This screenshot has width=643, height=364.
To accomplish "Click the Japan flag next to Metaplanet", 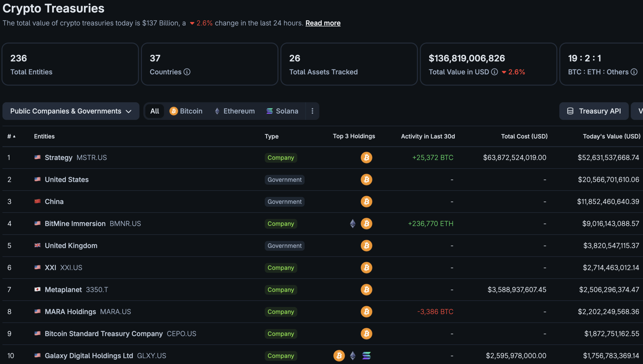I will point(37,289).
